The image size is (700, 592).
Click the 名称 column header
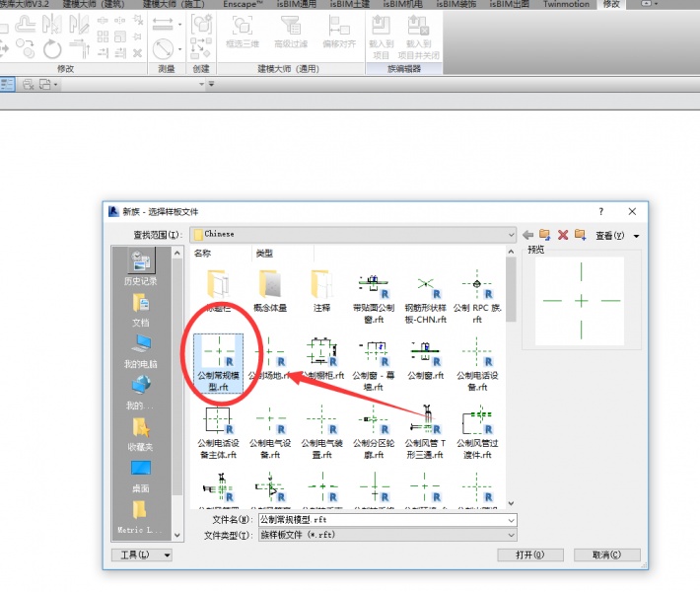(203, 254)
